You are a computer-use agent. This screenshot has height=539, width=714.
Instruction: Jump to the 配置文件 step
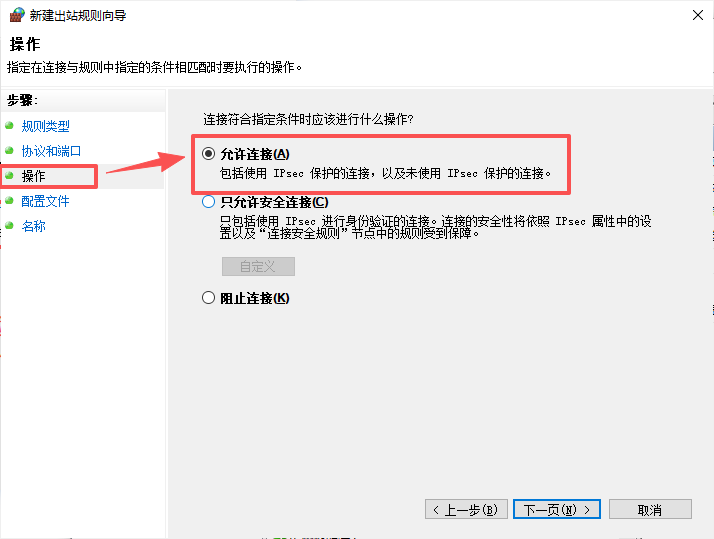[46, 201]
